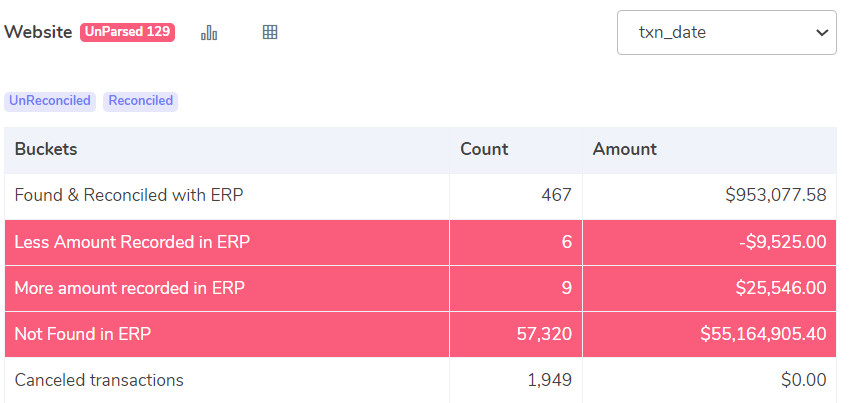Filter by Reconciled tag

(140, 101)
